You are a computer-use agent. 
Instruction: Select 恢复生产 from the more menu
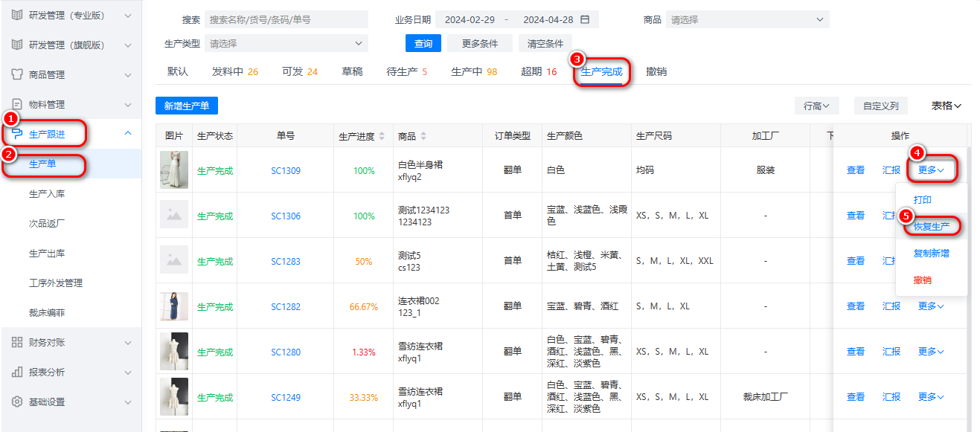[932, 226]
